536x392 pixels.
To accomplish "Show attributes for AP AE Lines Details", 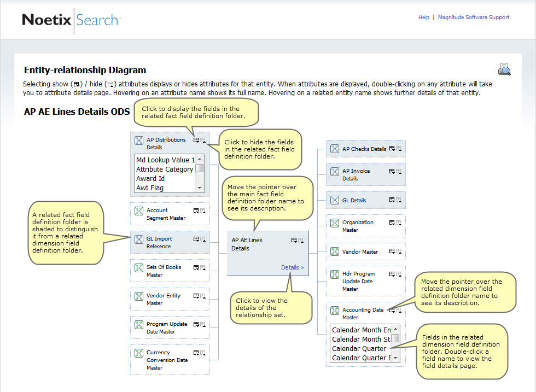I will [294, 240].
